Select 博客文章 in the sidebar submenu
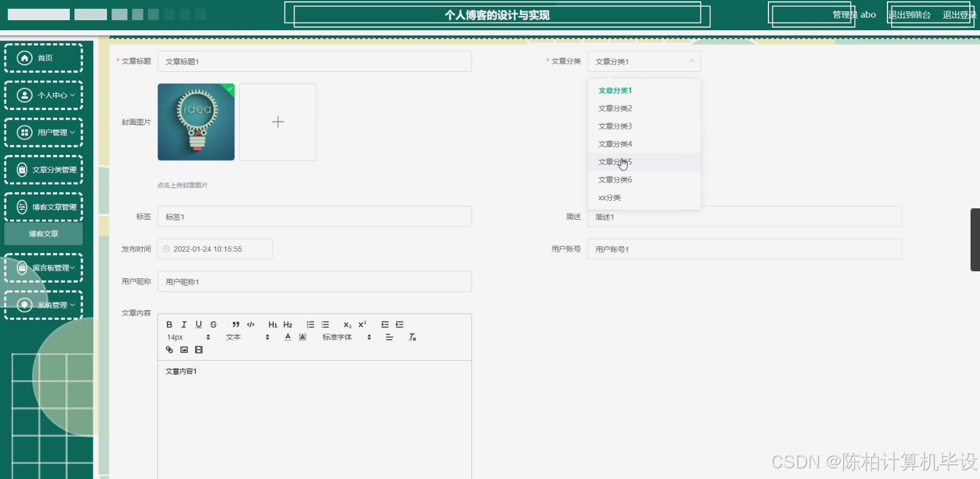The height and width of the screenshot is (479, 980). coord(43,233)
